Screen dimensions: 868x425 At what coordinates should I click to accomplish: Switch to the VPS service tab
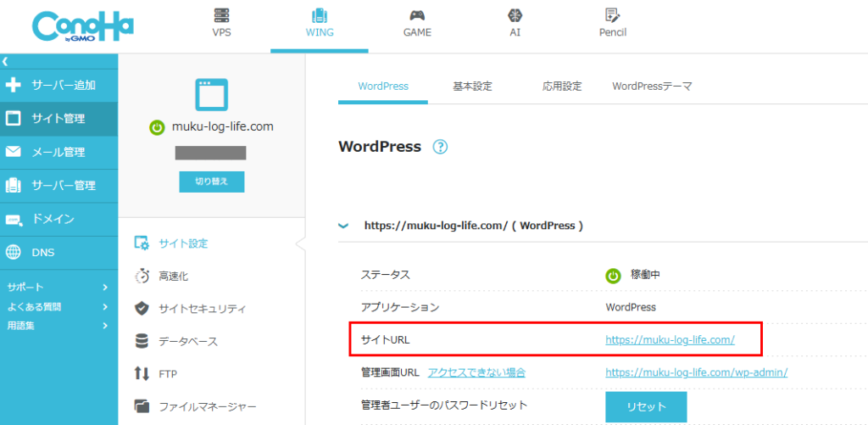pos(221,24)
